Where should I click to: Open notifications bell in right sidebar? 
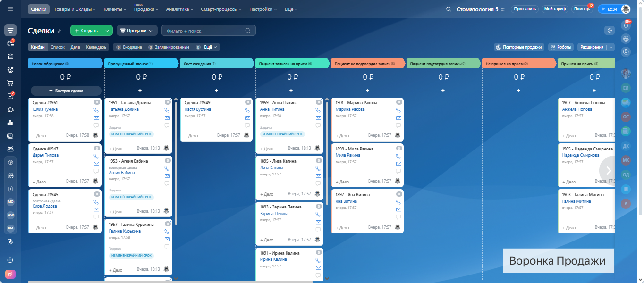(x=627, y=25)
